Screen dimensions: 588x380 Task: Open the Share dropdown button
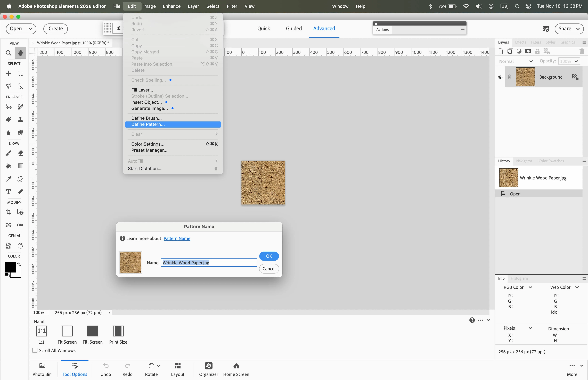569,29
